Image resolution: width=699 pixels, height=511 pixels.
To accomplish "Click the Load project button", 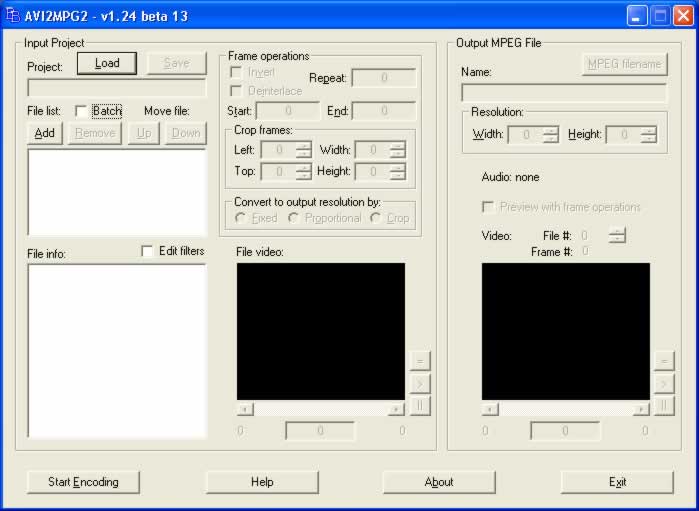I will tap(107, 63).
